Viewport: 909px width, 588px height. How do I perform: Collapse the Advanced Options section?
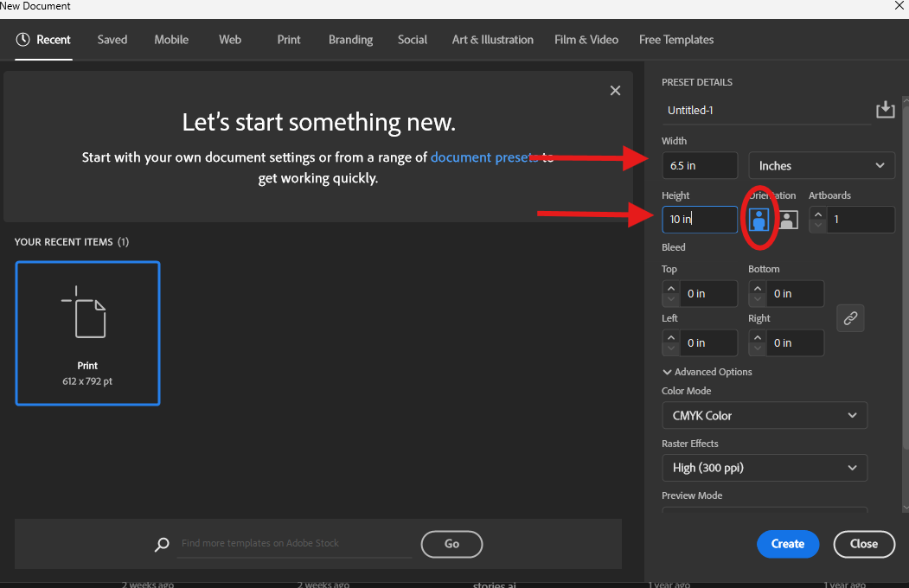point(707,371)
